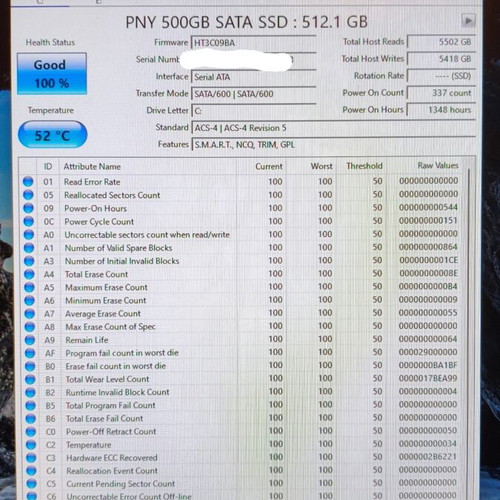
Task: Click the status icon for Remain Life
Action: tap(30, 340)
